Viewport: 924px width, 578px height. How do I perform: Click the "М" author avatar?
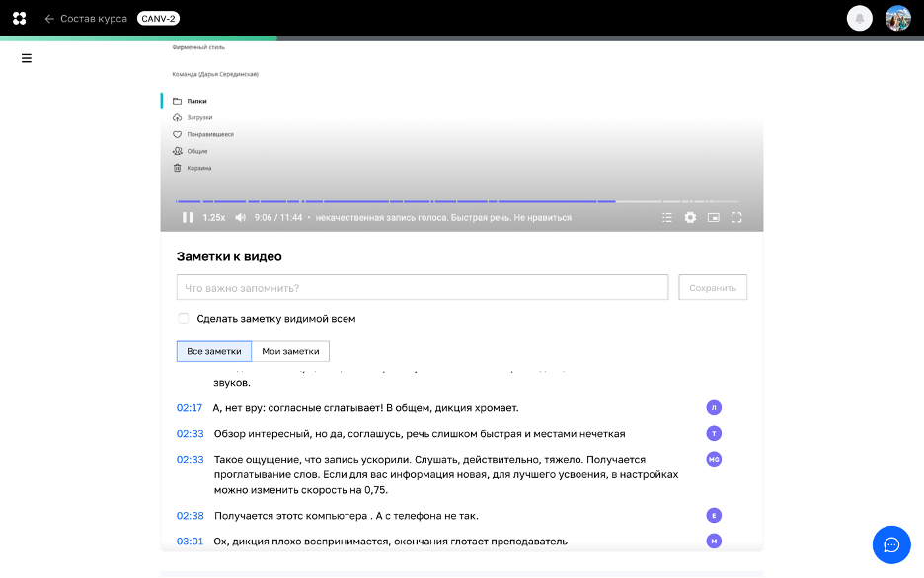click(714, 541)
